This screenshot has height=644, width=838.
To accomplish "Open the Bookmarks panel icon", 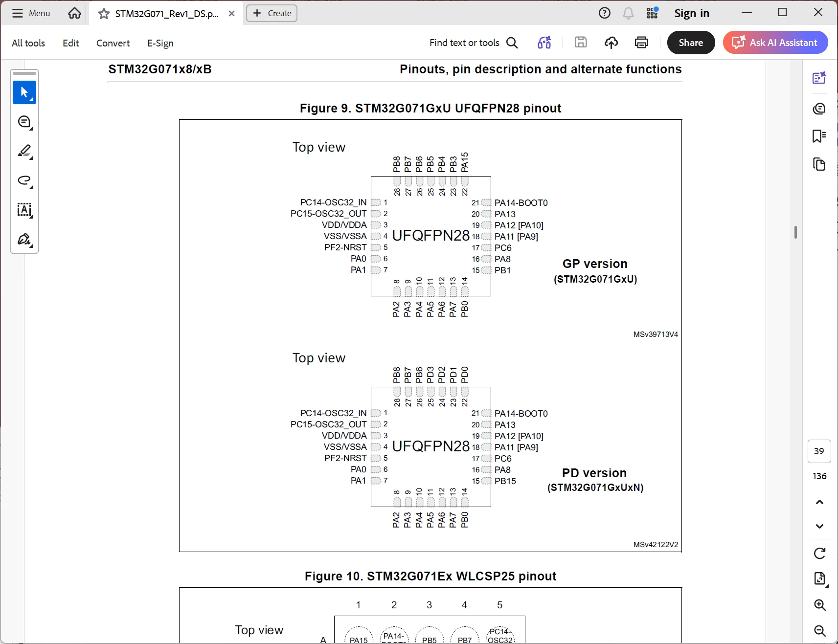I will [x=819, y=136].
